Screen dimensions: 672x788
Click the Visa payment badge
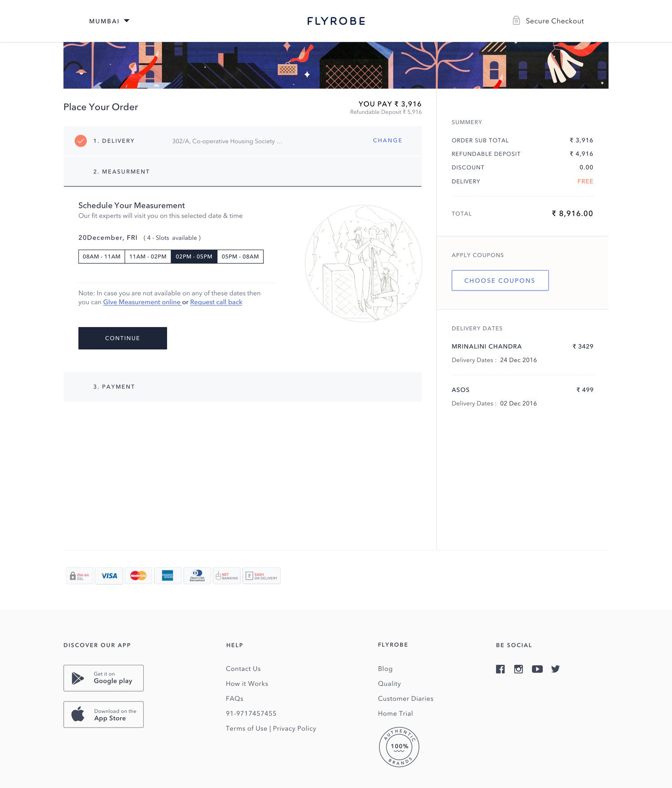point(109,576)
